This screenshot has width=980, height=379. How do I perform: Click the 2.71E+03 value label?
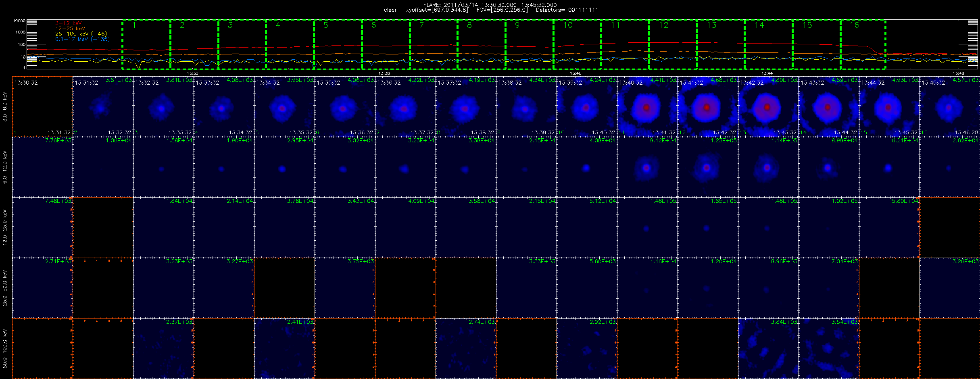click(58, 261)
